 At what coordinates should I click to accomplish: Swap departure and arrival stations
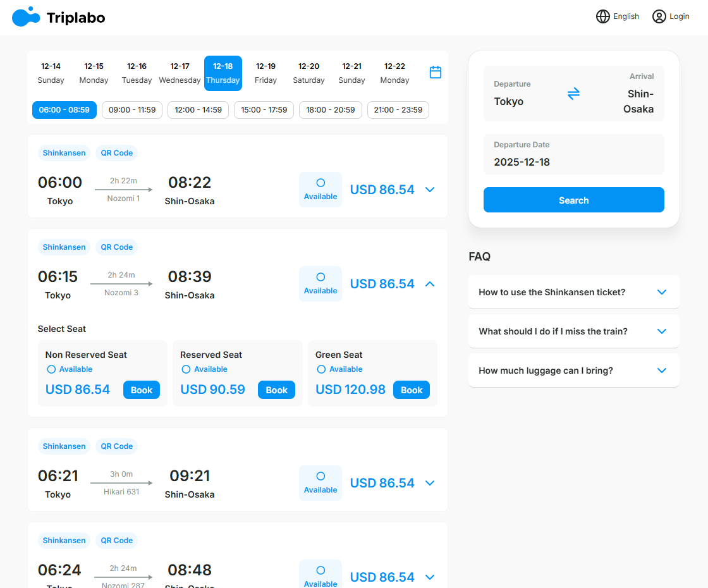click(573, 94)
